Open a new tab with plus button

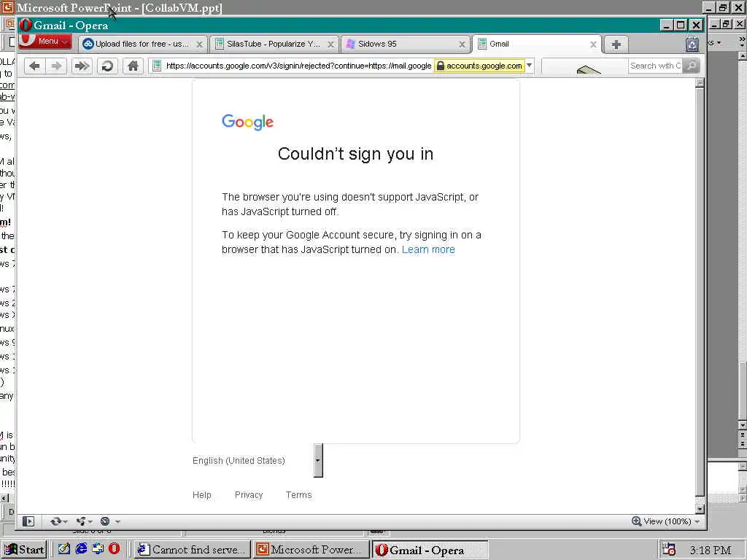click(x=616, y=44)
